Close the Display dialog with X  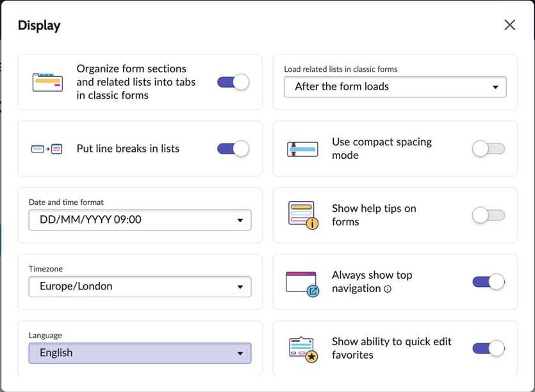[x=510, y=24]
